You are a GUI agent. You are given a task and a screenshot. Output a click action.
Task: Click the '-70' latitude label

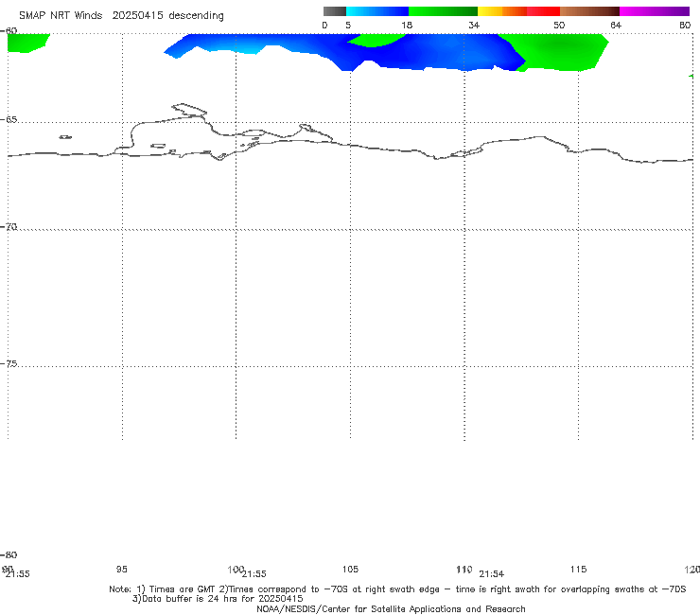pyautogui.click(x=9, y=227)
